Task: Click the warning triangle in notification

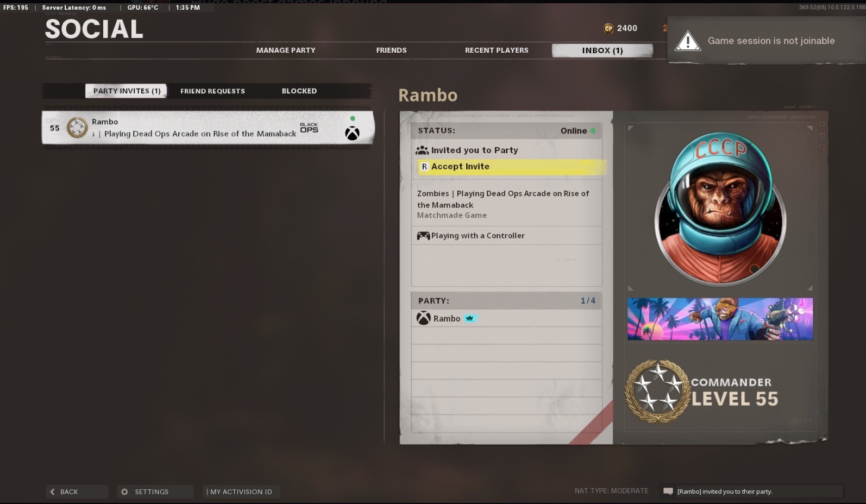Action: [x=688, y=41]
